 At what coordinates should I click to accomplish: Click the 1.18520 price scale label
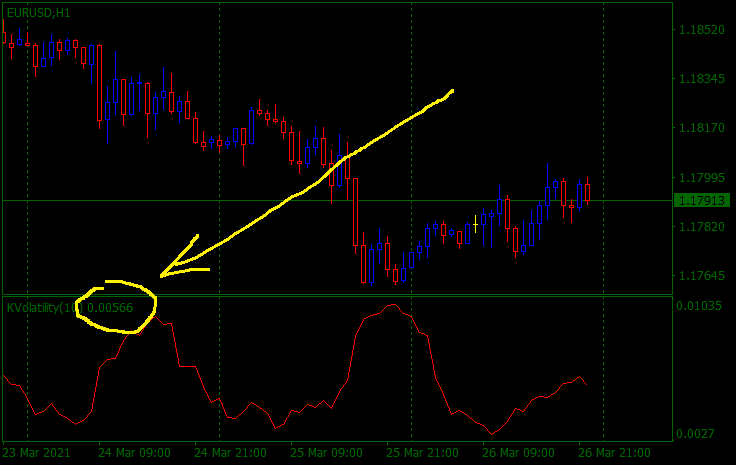(x=702, y=30)
